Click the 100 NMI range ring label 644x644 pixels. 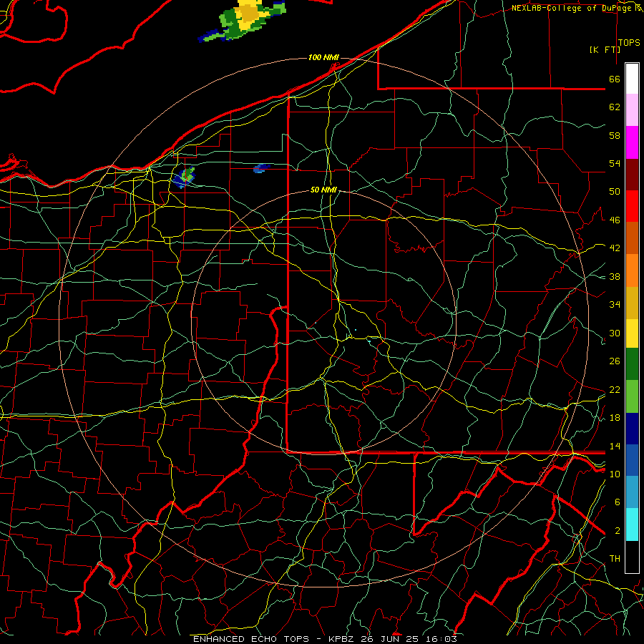tap(323, 57)
